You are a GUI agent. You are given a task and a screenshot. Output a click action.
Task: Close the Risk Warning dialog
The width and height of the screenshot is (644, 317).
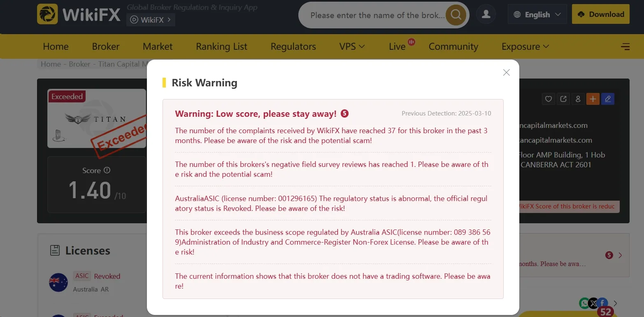(506, 72)
